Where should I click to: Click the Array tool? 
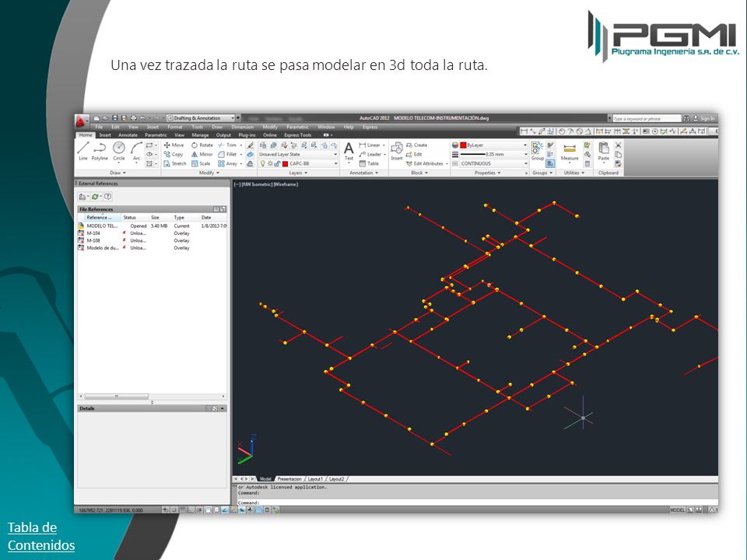(228, 163)
